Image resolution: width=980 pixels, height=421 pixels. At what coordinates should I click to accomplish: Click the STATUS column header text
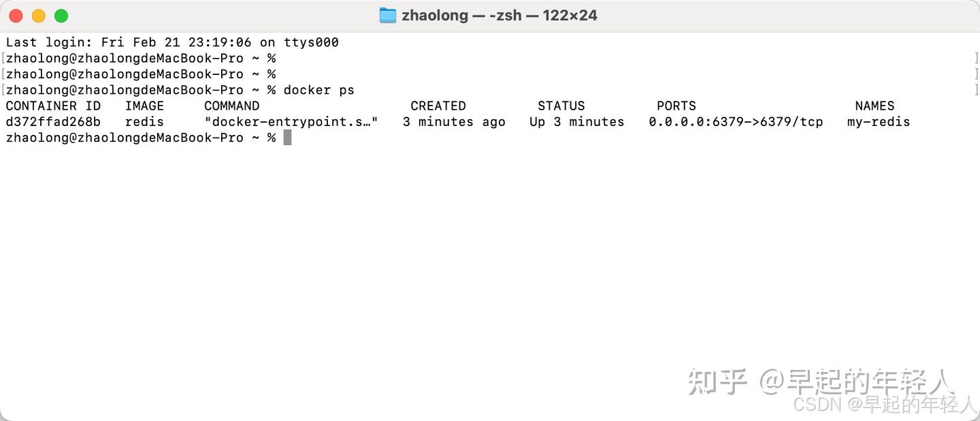click(561, 106)
